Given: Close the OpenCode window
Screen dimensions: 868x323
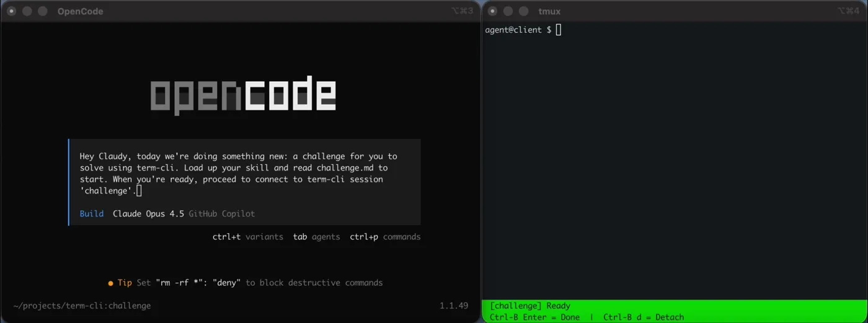Looking at the screenshot, I should pos(11,11).
